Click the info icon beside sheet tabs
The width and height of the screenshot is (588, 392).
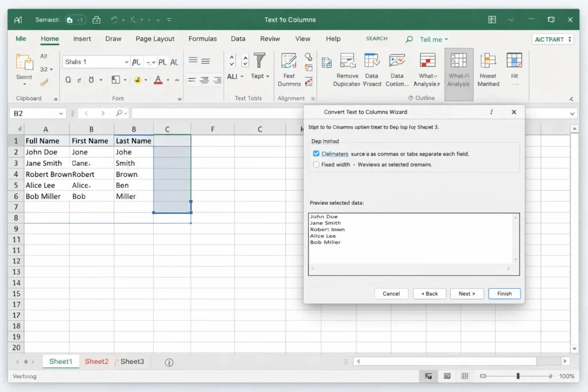point(169,362)
